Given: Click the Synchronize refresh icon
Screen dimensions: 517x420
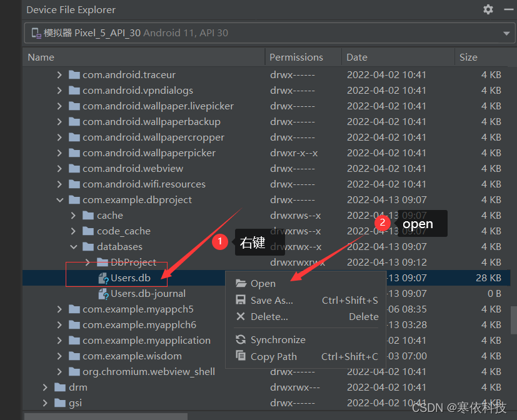Looking at the screenshot, I should tap(241, 339).
